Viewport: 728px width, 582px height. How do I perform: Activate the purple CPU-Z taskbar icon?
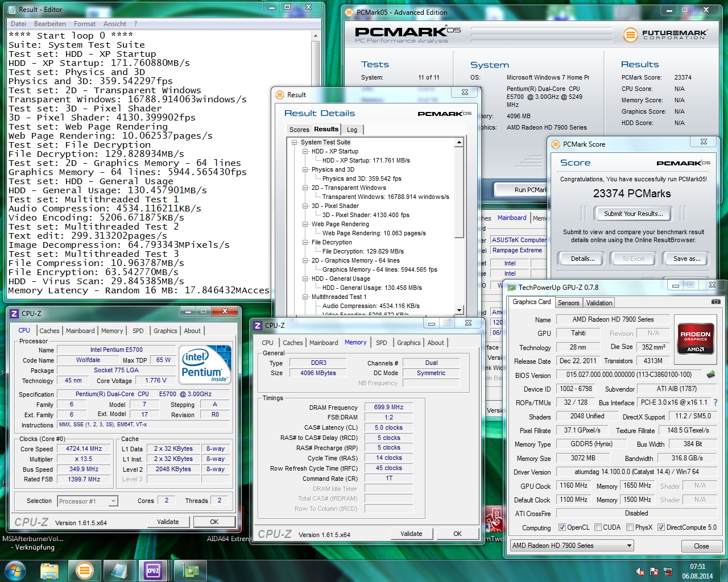pyautogui.click(x=152, y=570)
